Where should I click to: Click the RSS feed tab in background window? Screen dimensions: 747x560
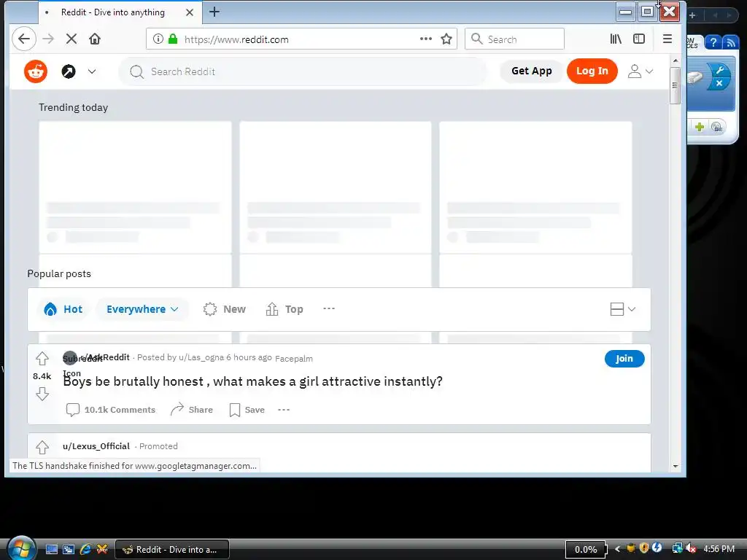(x=729, y=42)
